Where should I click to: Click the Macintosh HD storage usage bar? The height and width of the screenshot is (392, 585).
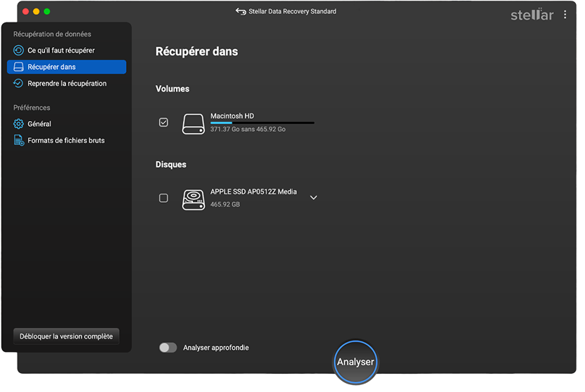point(262,122)
